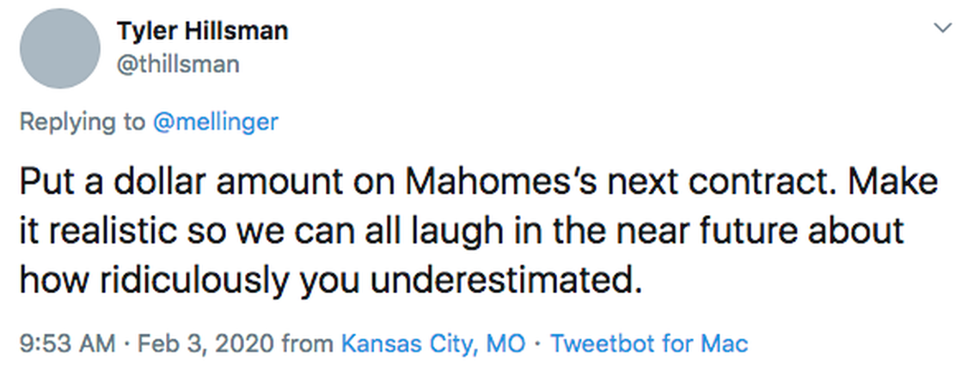Open the Tweetbot for Mac source link

point(649,344)
